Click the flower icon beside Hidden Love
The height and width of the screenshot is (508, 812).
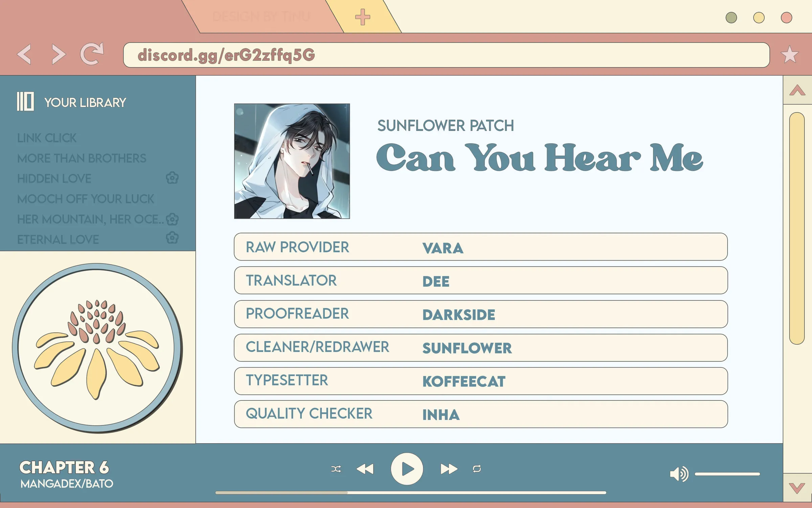click(x=172, y=177)
